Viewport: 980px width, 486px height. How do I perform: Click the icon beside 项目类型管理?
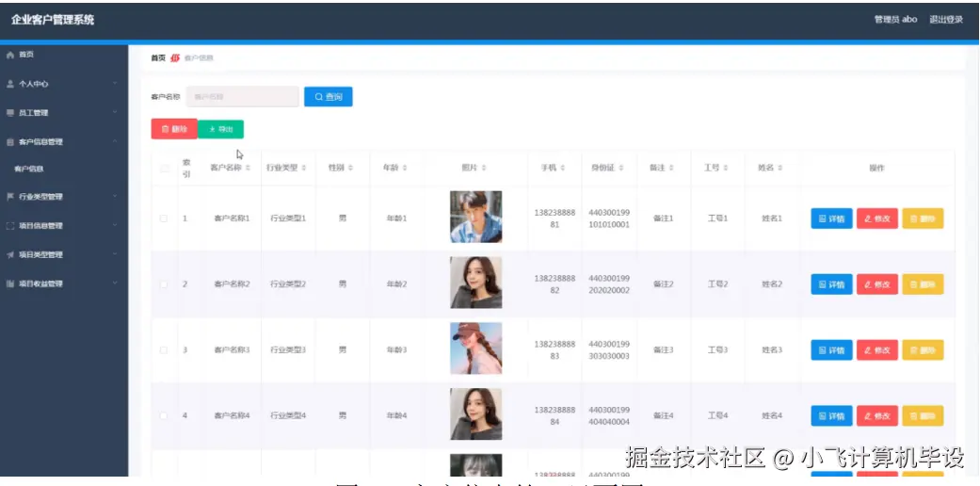click(x=10, y=254)
